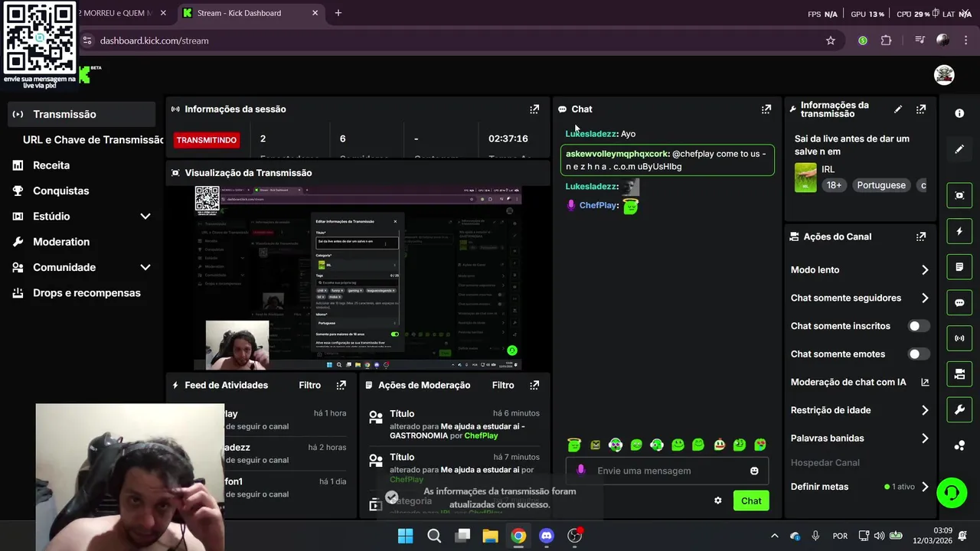Image resolution: width=980 pixels, height=551 pixels.
Task: Select the Portuguese language tag
Action: coord(881,185)
